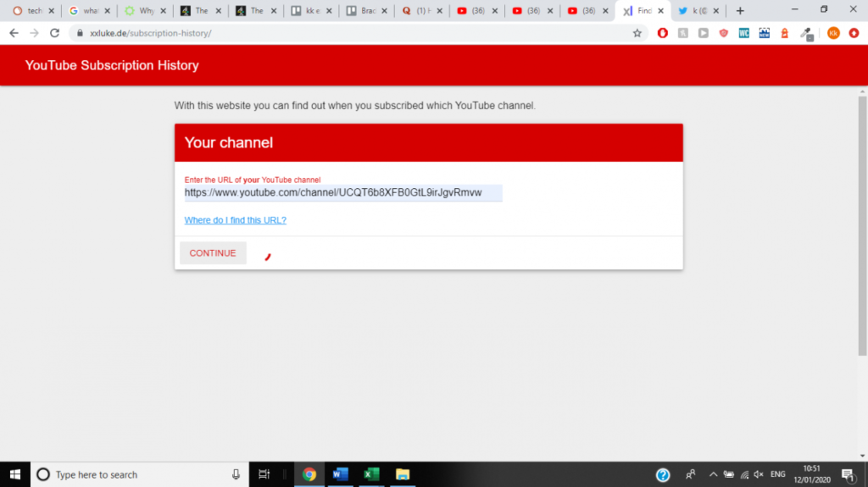Image resolution: width=868 pixels, height=487 pixels.
Task: Click the red circular update icon
Action: point(854,33)
